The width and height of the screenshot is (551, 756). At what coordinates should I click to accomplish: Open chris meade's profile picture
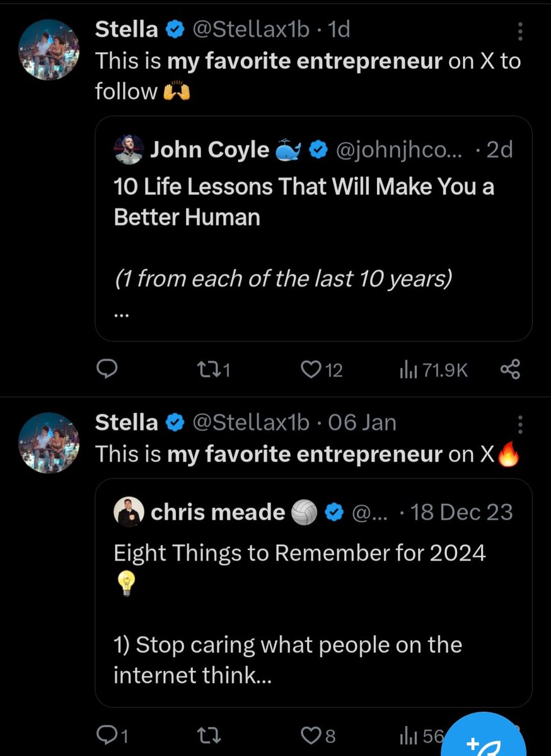pos(129,512)
